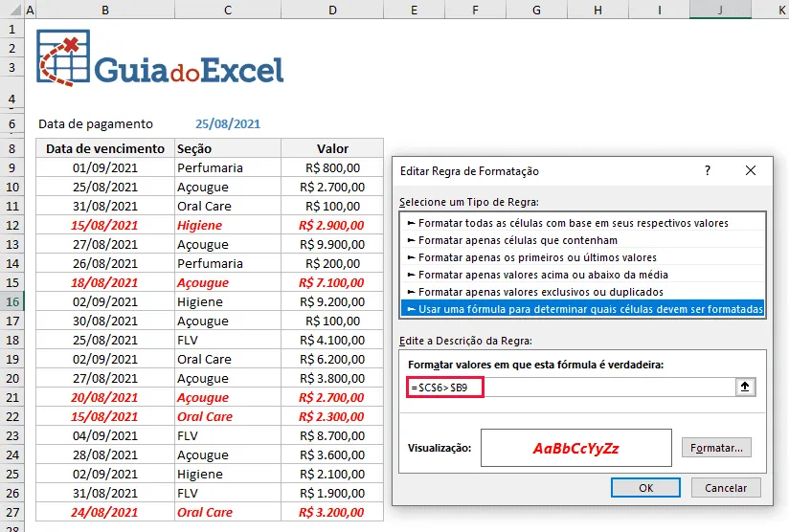Close the Editar Regra de Formatação dialog
The width and height of the screenshot is (789, 532).
click(751, 171)
